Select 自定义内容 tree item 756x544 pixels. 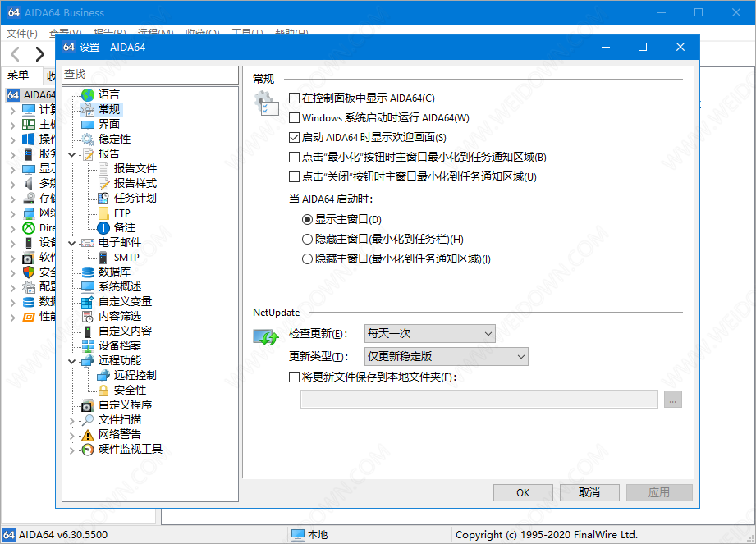pos(125,331)
